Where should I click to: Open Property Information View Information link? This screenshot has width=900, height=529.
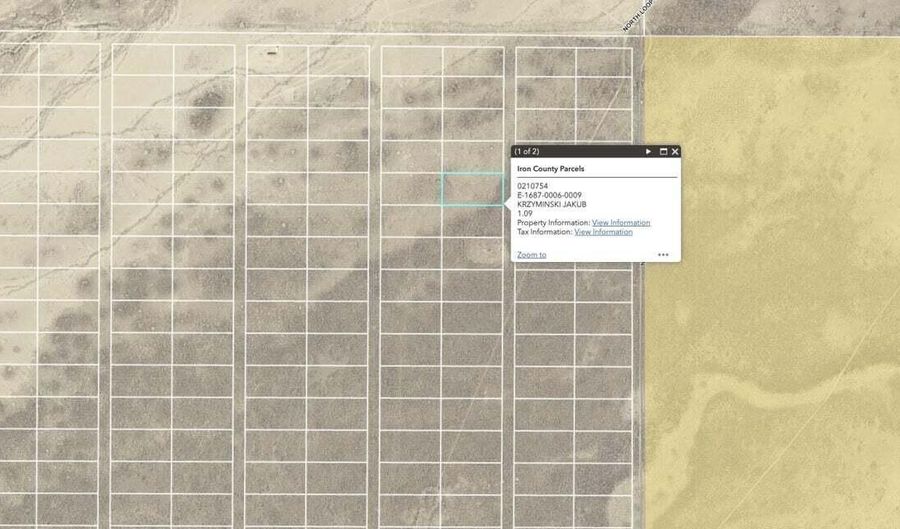pyautogui.click(x=621, y=223)
